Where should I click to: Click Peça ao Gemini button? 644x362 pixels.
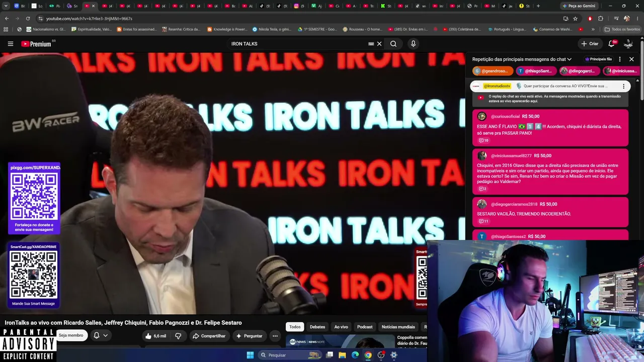(578, 6)
